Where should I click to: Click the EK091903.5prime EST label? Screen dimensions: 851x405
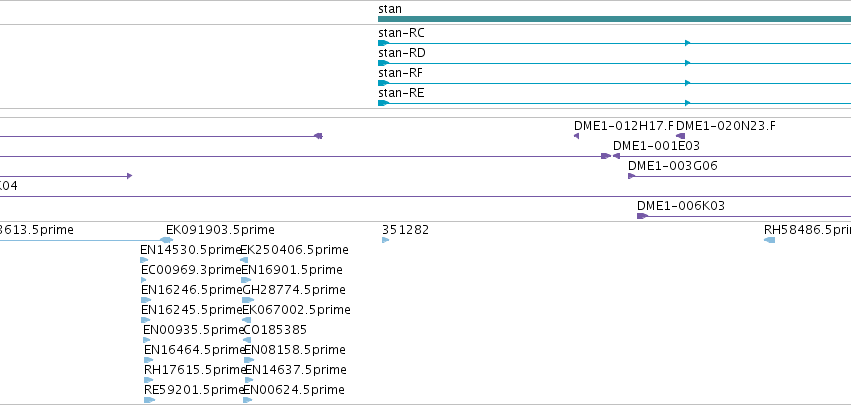[x=220, y=230]
